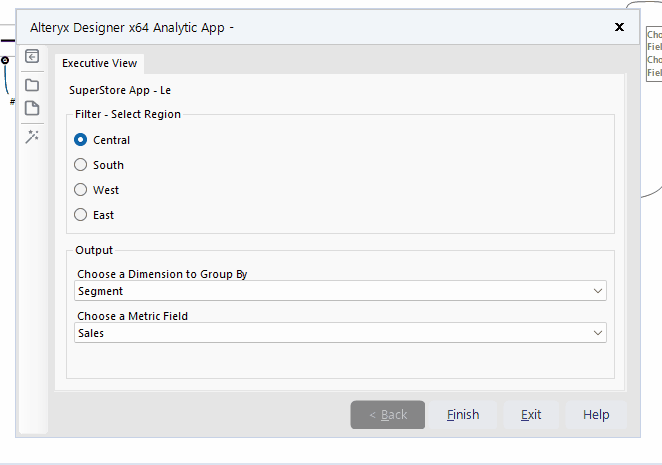Click the greyed-out Back button
The height and width of the screenshot is (465, 662).
388,415
